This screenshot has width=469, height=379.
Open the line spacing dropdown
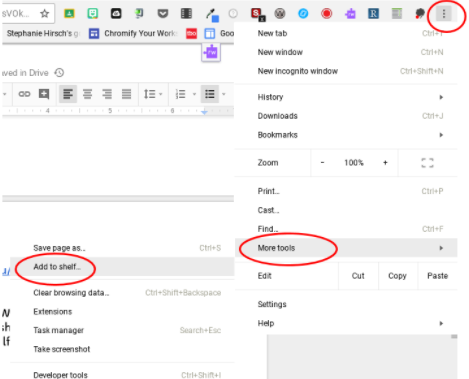pyautogui.click(x=153, y=94)
